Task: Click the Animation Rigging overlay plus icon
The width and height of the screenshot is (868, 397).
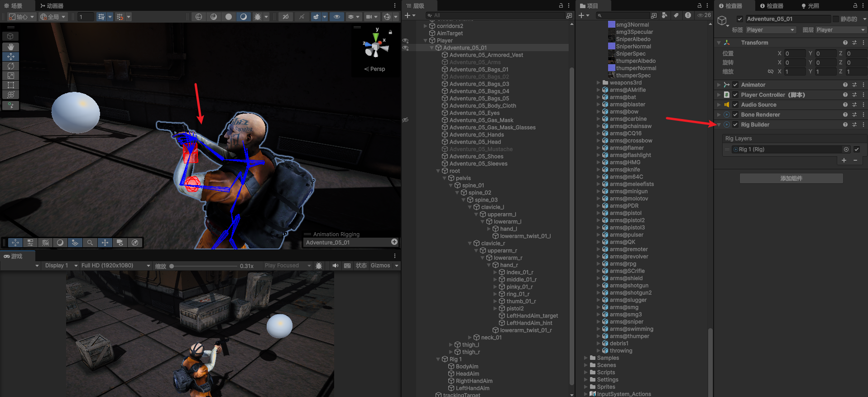Action: [x=394, y=242]
